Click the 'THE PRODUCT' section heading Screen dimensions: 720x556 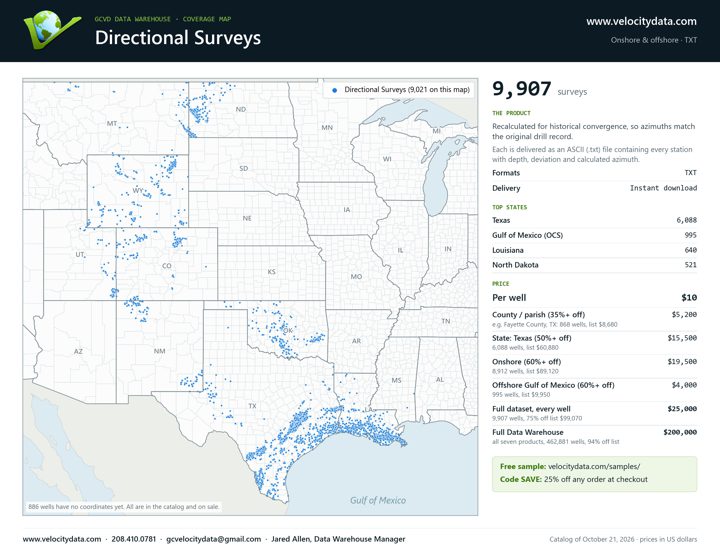coord(511,113)
